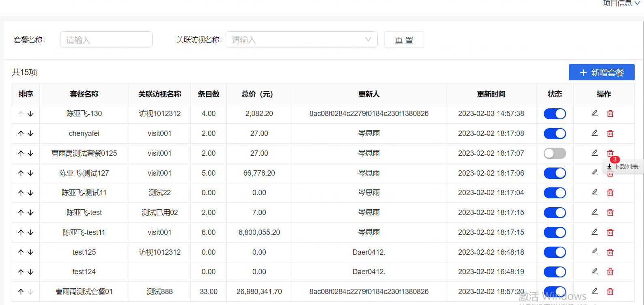Expand the 项目信息 menu
This screenshot has height=305, width=644.
pyautogui.click(x=621, y=3)
